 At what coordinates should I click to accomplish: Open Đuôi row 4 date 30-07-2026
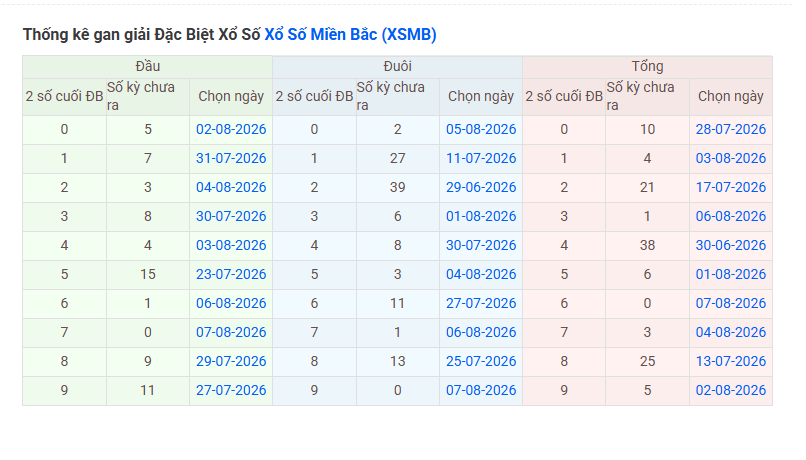click(x=481, y=245)
